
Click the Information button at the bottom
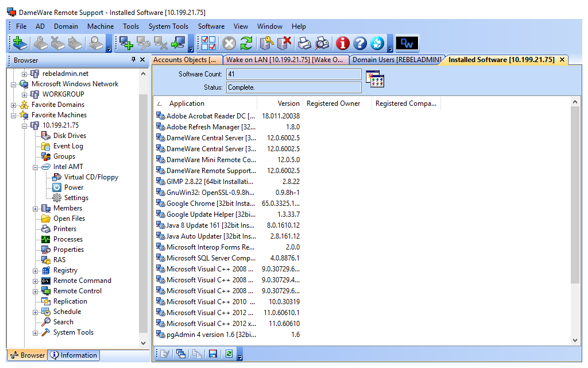pos(73,355)
